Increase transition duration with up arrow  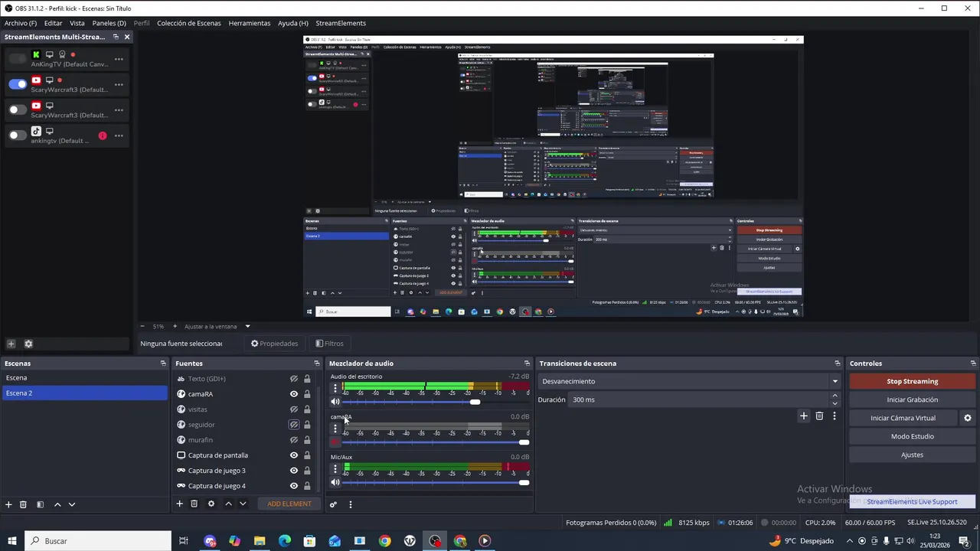835,396
